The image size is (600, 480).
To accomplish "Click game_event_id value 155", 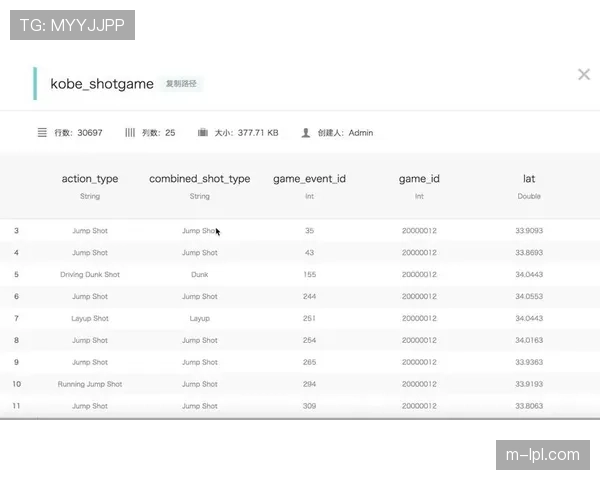I will pos(309,275).
